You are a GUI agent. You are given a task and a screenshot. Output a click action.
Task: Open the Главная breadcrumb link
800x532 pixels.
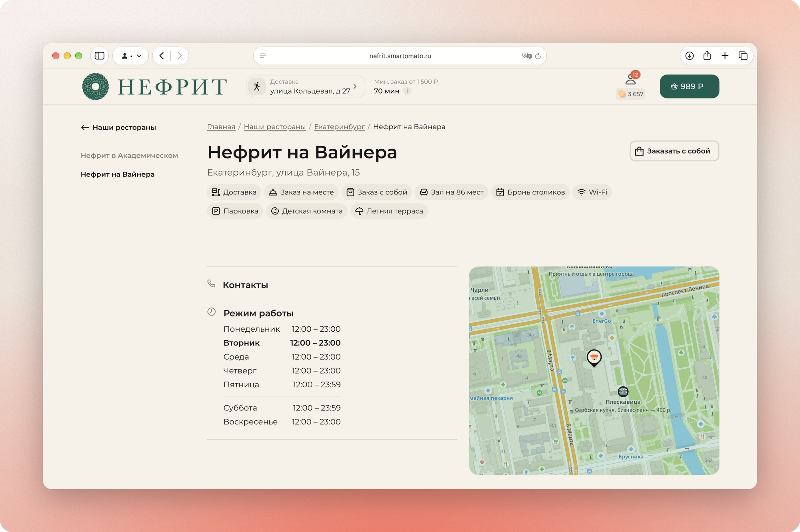(221, 127)
